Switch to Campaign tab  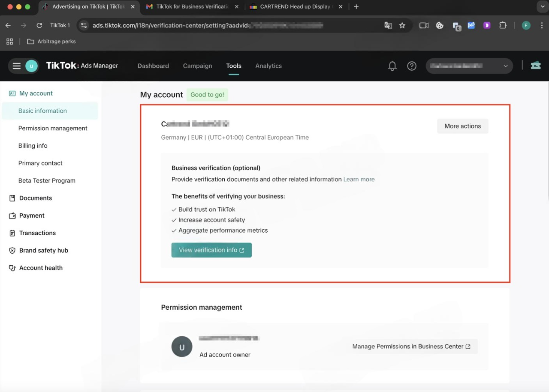click(197, 66)
